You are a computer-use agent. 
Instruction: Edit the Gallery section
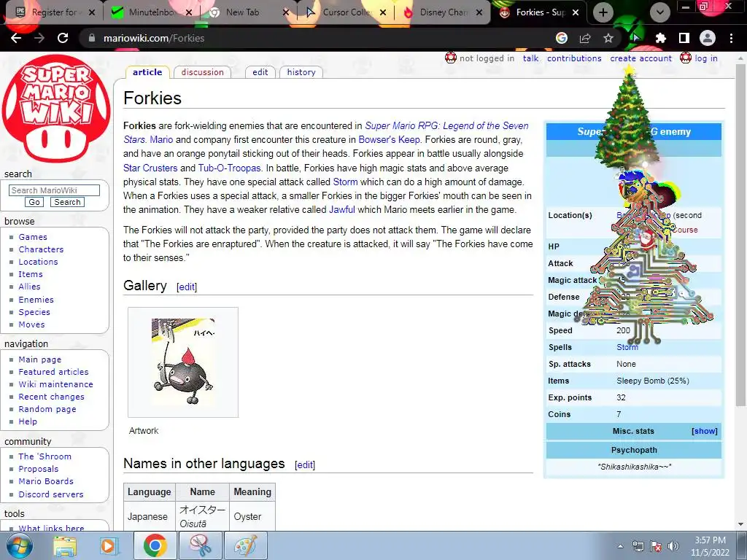click(x=186, y=287)
